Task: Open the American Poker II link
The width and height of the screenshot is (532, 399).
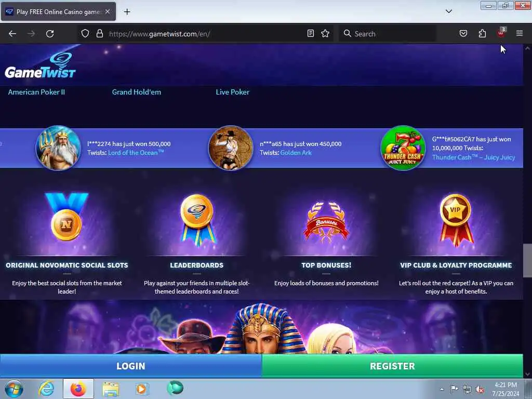Action: (x=36, y=92)
